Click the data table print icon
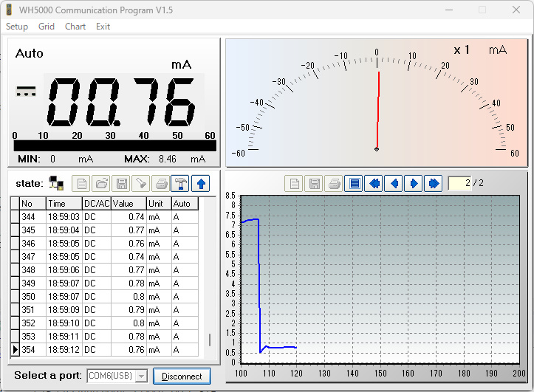 160,183
